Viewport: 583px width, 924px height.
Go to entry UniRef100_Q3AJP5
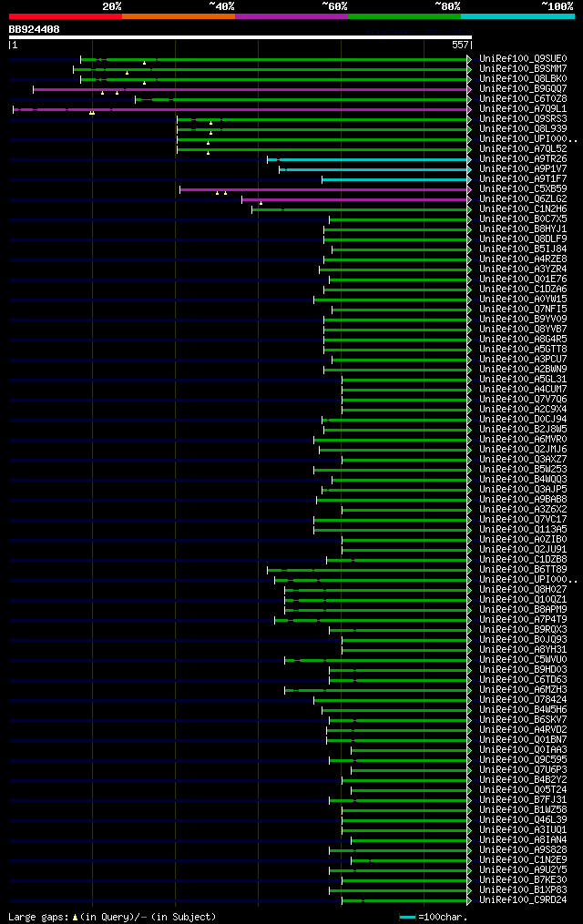523,490
